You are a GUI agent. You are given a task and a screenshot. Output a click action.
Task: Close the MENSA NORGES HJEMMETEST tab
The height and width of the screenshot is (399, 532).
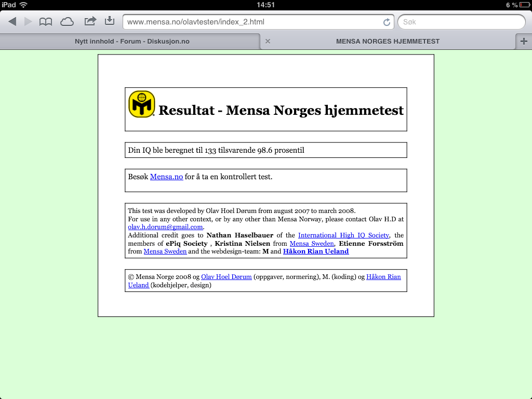268,42
